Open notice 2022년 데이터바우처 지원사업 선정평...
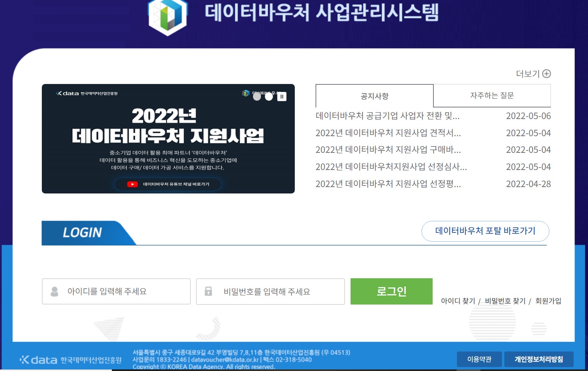This screenshot has width=588, height=371. coord(388,184)
